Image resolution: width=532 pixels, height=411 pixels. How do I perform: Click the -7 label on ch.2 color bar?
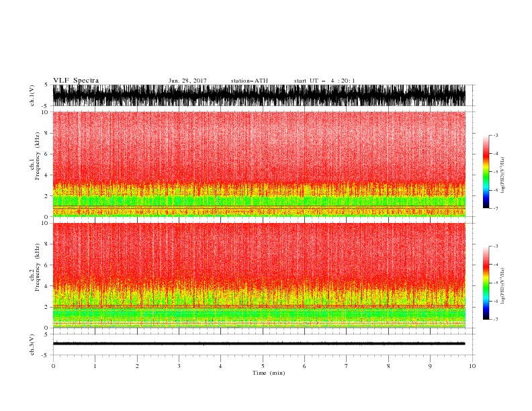click(495, 319)
